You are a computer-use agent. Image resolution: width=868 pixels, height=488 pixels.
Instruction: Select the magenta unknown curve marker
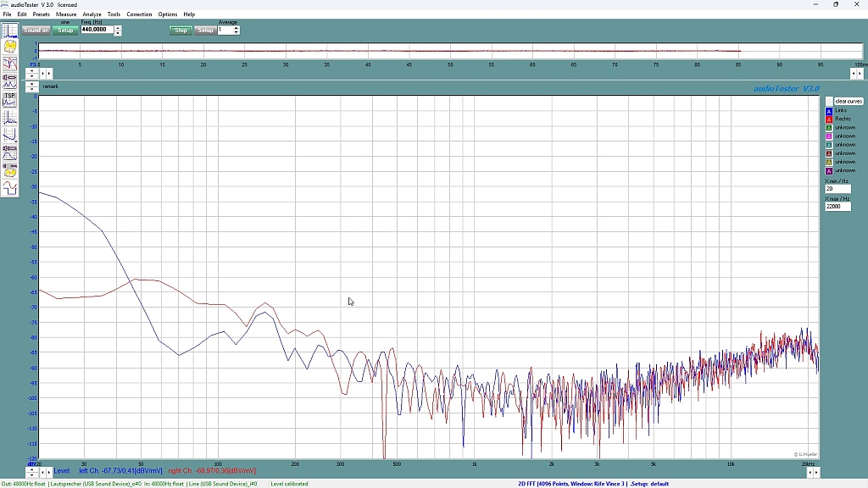829,136
